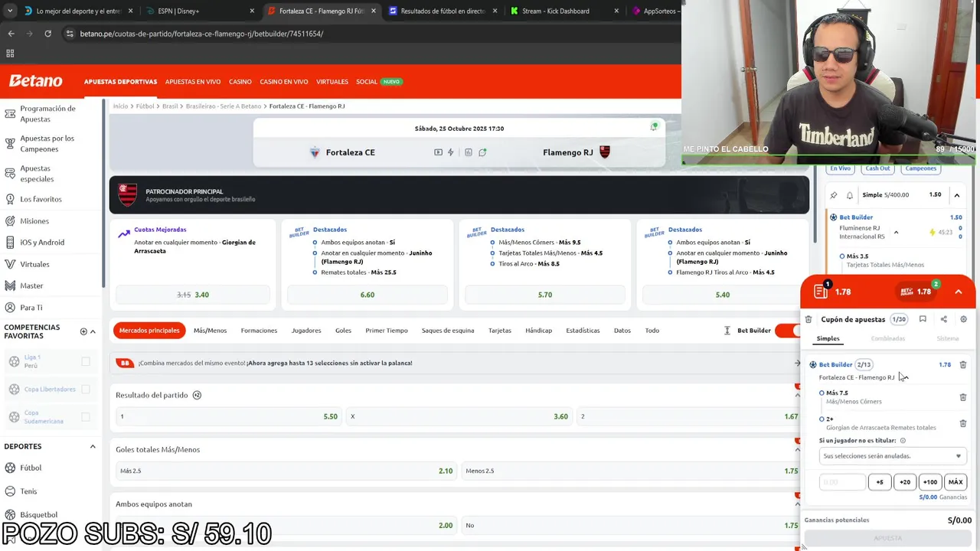This screenshot has height=551, width=980.
Task: Select Más 2.5 goals at 2.10
Action: 286,471
